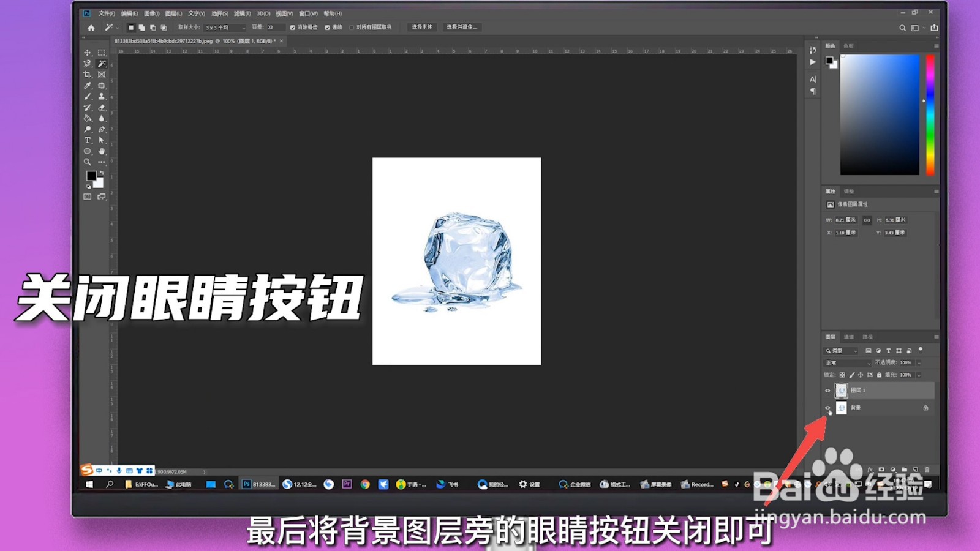
Task: Select the Pen tool
Action: click(x=100, y=127)
